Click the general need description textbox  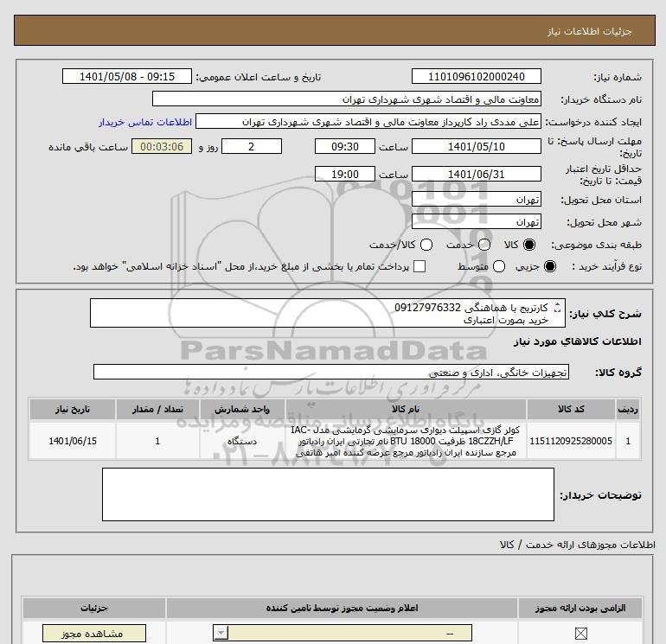[x=328, y=313]
